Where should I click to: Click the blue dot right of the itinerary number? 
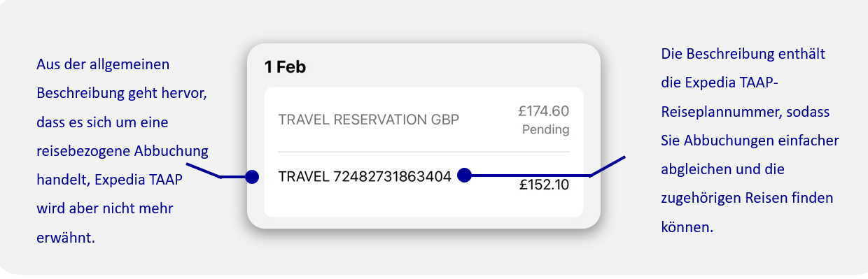click(463, 176)
